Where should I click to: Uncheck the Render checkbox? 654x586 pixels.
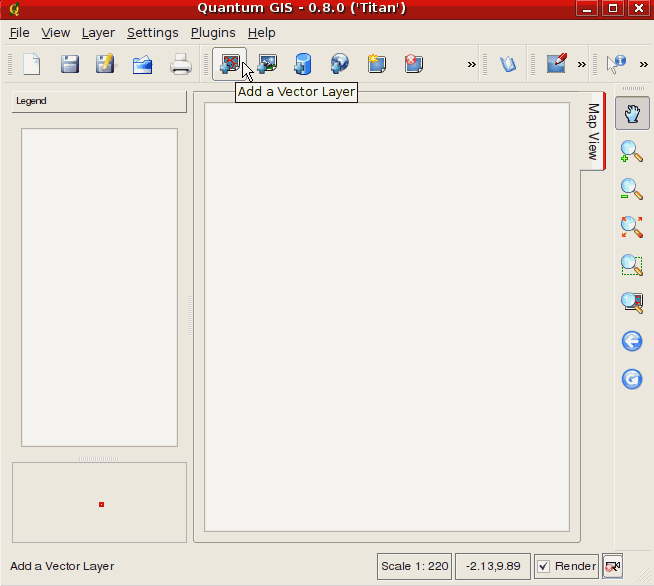point(543,566)
